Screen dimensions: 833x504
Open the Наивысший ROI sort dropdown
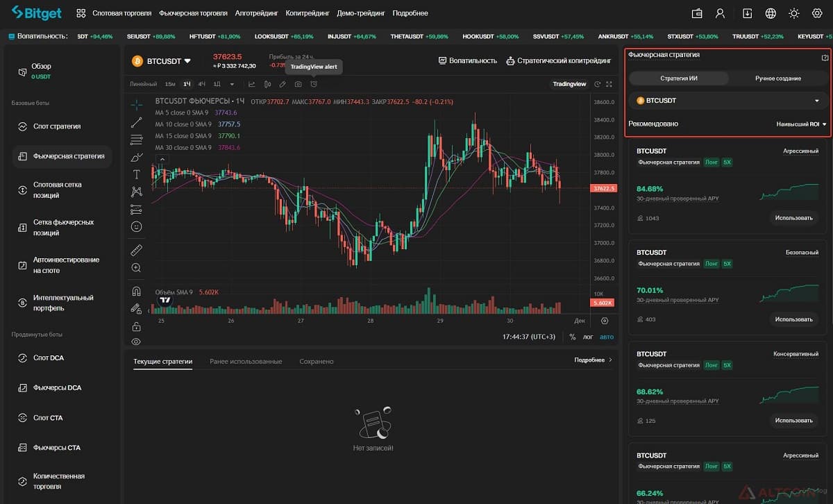coord(802,124)
